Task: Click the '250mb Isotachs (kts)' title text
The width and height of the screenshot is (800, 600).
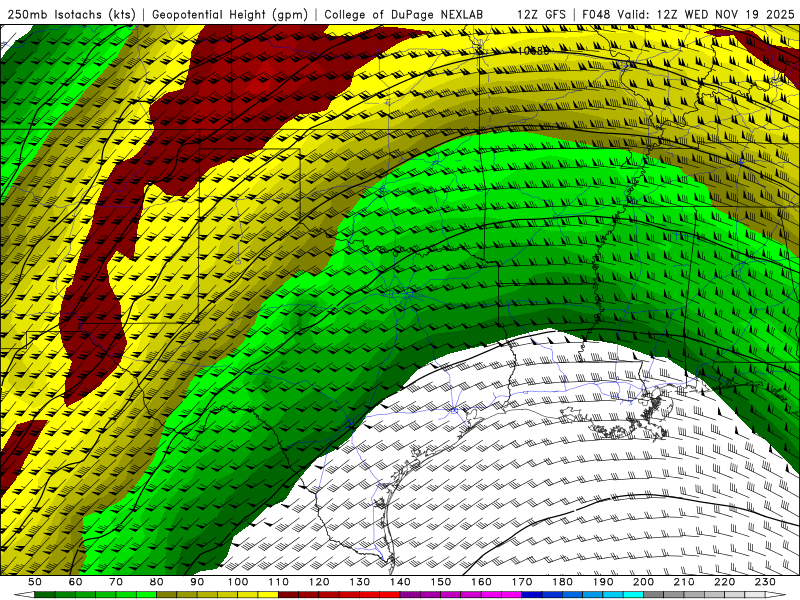Action: (72, 15)
